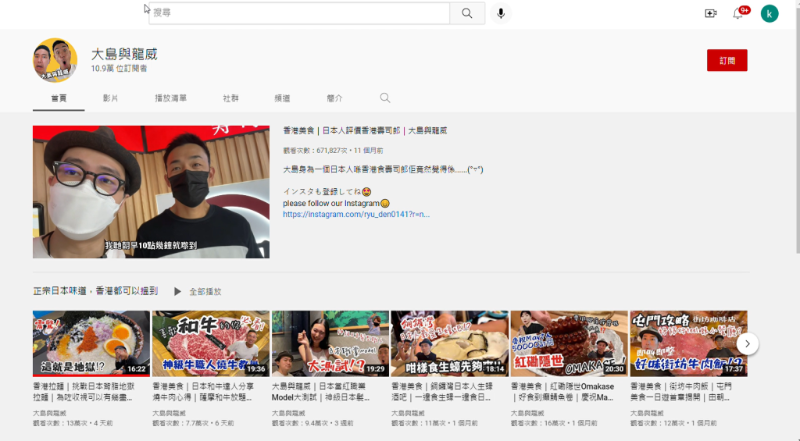Open the 頻道 tab
Screen dimensions: 800x441
click(x=283, y=98)
